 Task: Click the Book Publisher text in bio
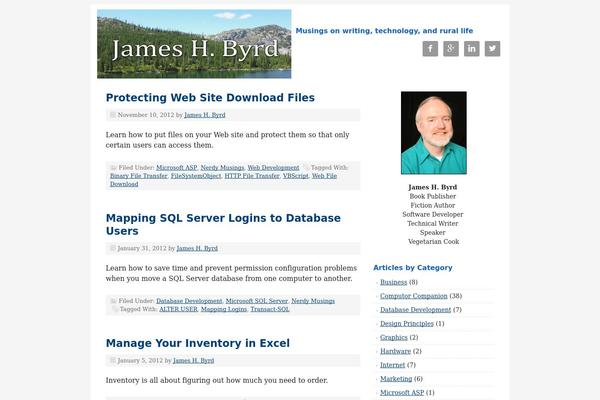(433, 196)
